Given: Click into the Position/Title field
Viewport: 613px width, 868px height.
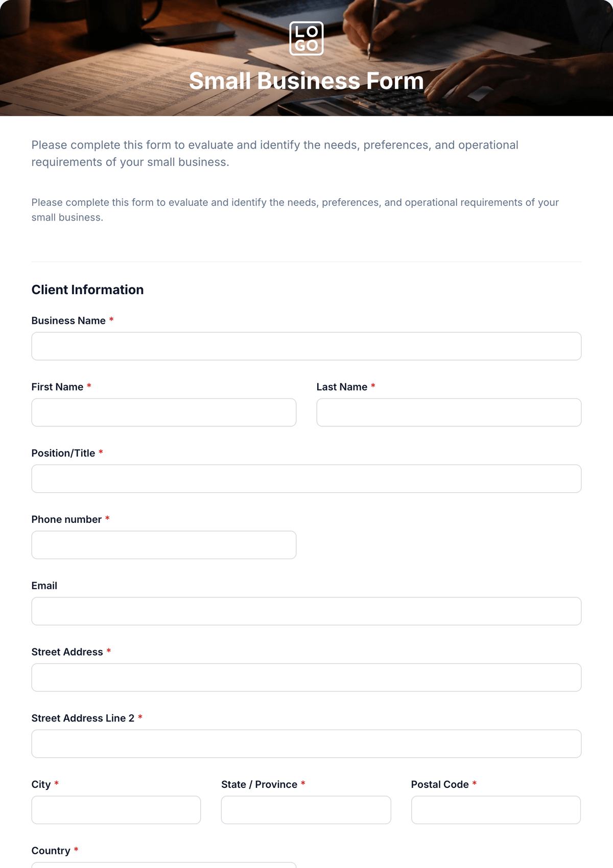Looking at the screenshot, I should (x=306, y=479).
